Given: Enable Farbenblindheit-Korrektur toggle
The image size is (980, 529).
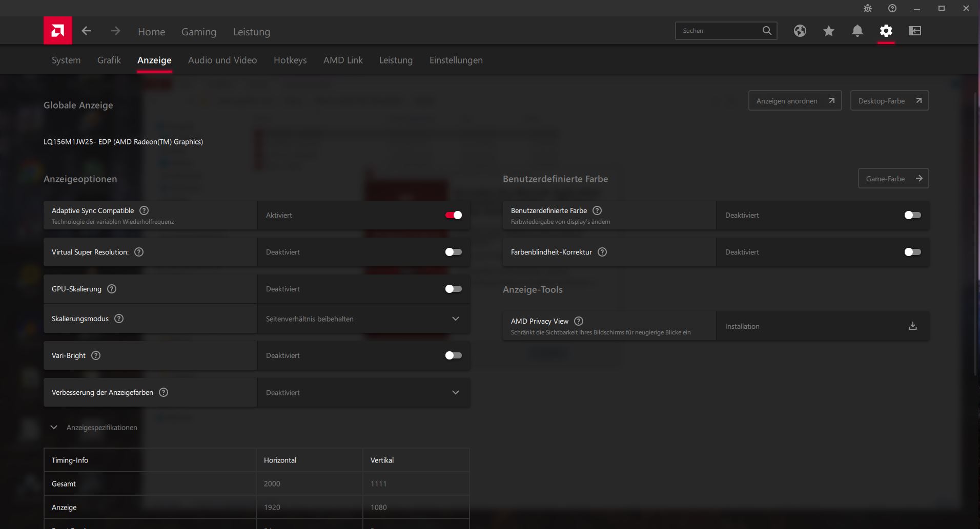Looking at the screenshot, I should (913, 252).
